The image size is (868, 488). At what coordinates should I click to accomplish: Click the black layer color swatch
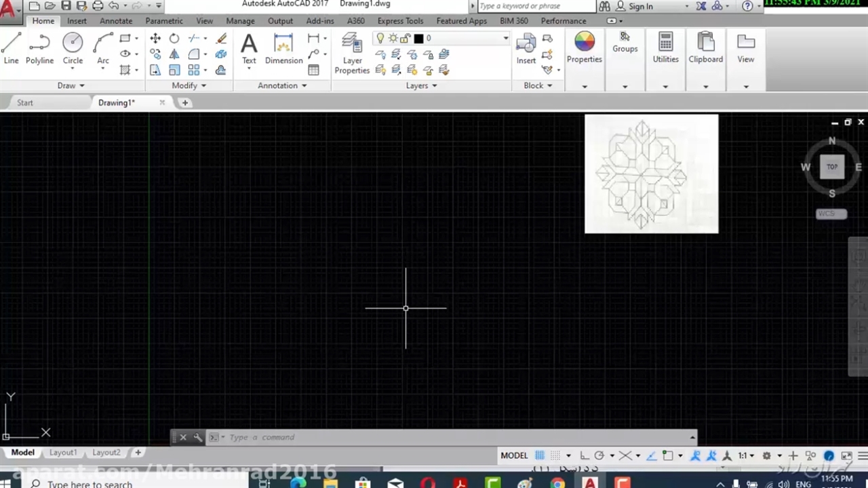(418, 39)
